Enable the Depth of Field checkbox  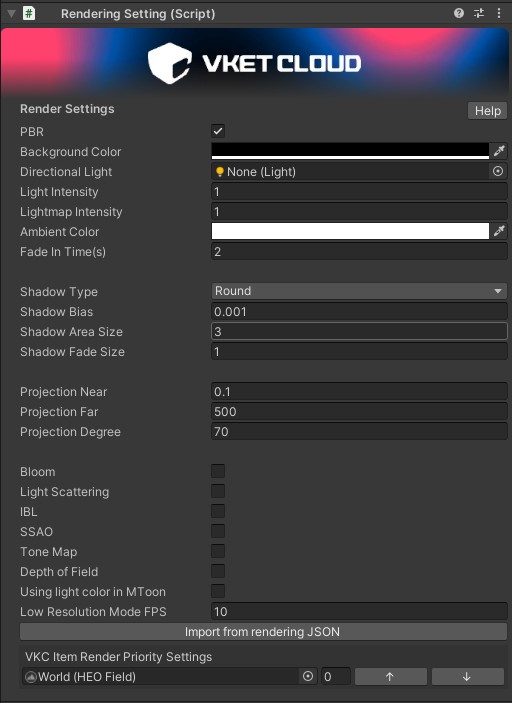tap(218, 571)
